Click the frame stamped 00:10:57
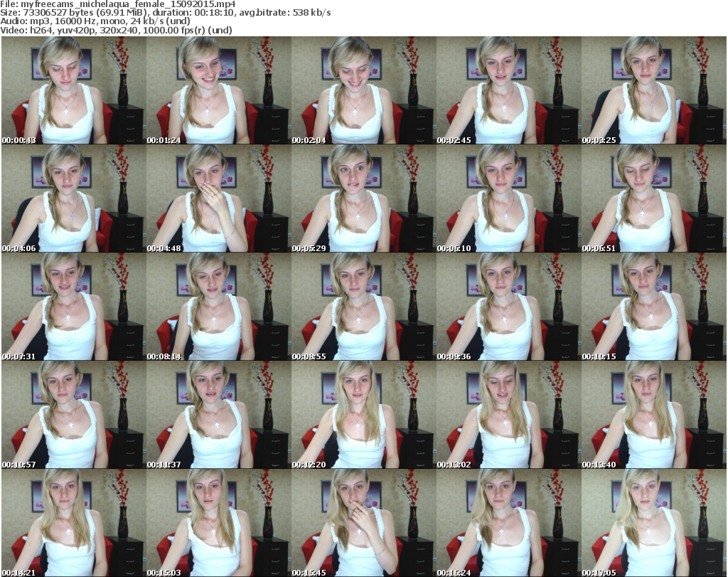The height and width of the screenshot is (577, 728). tap(74, 415)
